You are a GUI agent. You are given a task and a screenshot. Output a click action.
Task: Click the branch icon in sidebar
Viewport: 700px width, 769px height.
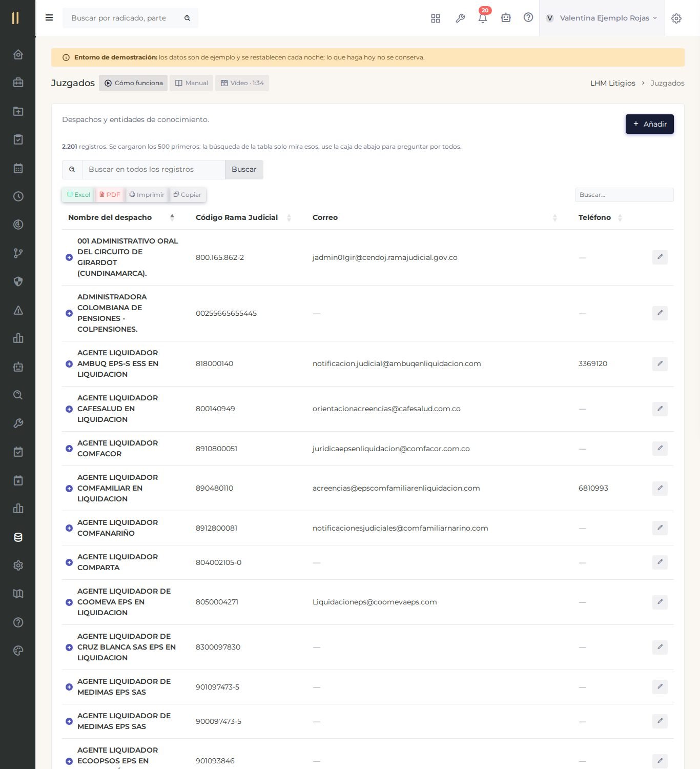(18, 253)
